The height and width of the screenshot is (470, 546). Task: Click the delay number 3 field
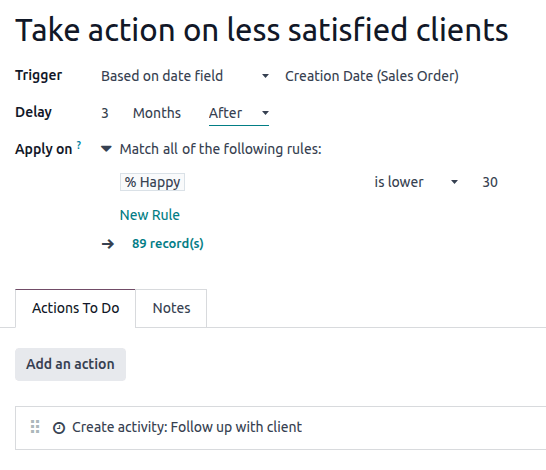[x=105, y=113]
